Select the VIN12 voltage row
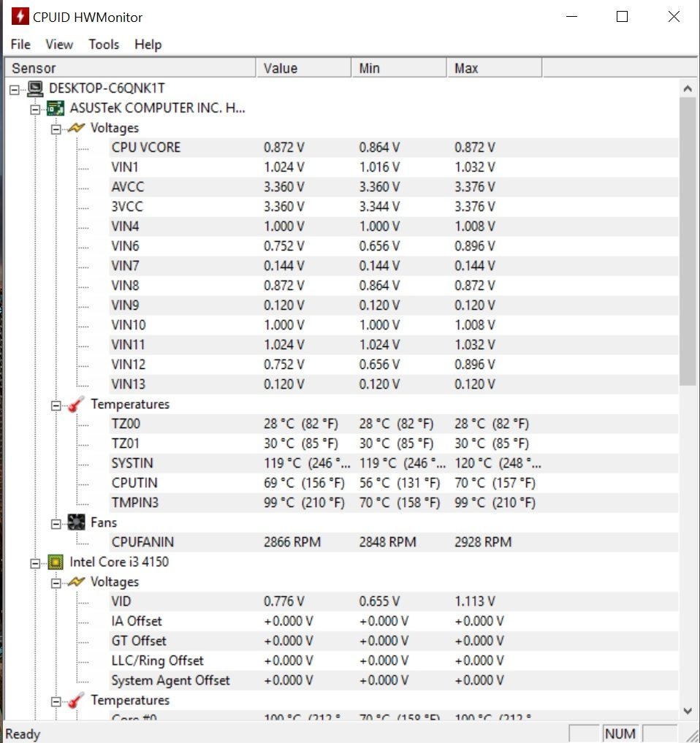This screenshot has height=743, width=700. (x=393, y=365)
